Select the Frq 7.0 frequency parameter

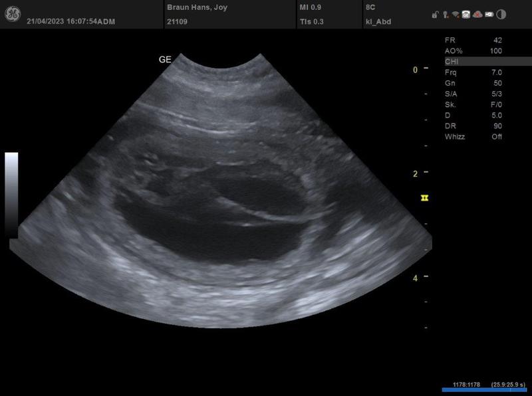(x=473, y=72)
